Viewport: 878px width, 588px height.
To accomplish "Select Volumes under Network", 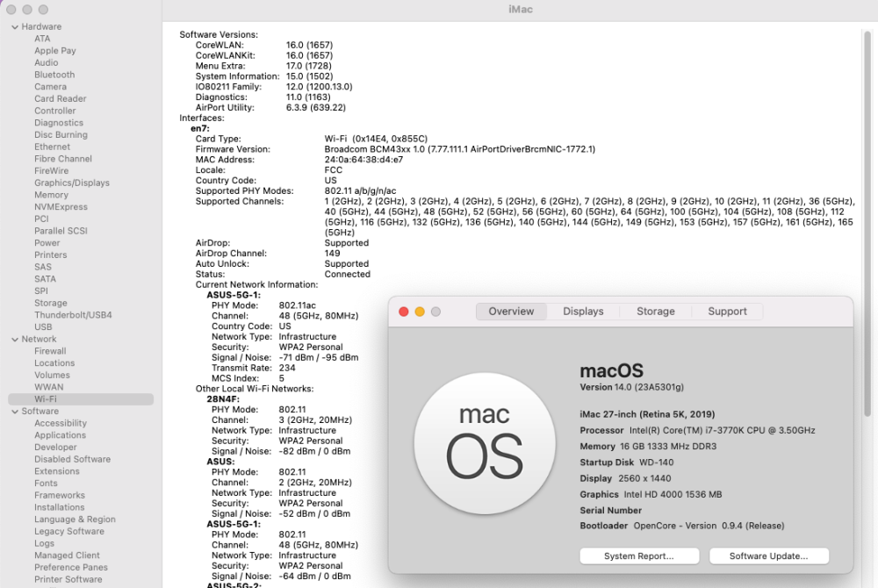I will (x=52, y=376).
